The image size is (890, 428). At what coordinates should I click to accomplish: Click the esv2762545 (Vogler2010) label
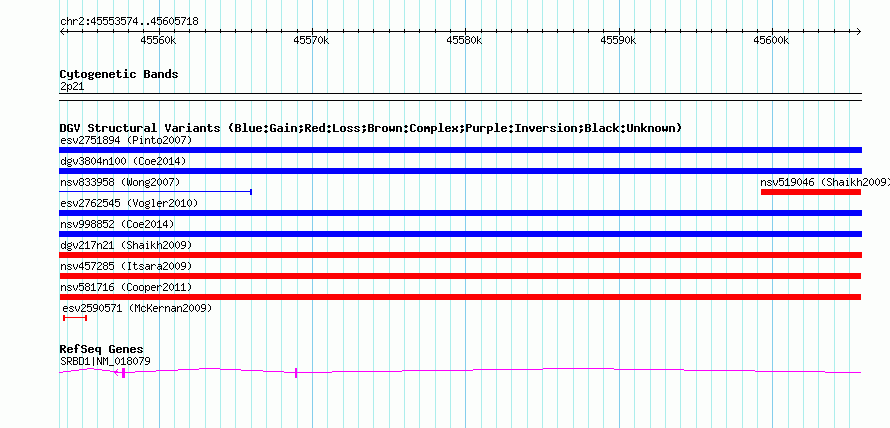129,203
